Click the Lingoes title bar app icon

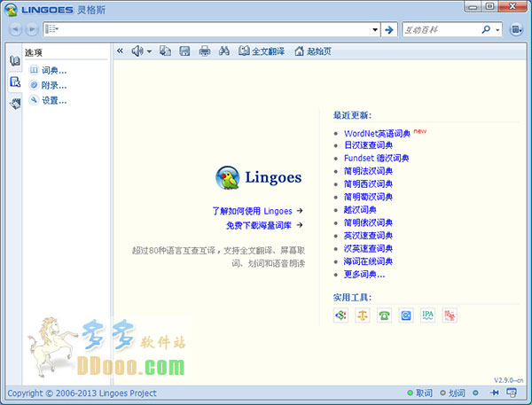12,10
